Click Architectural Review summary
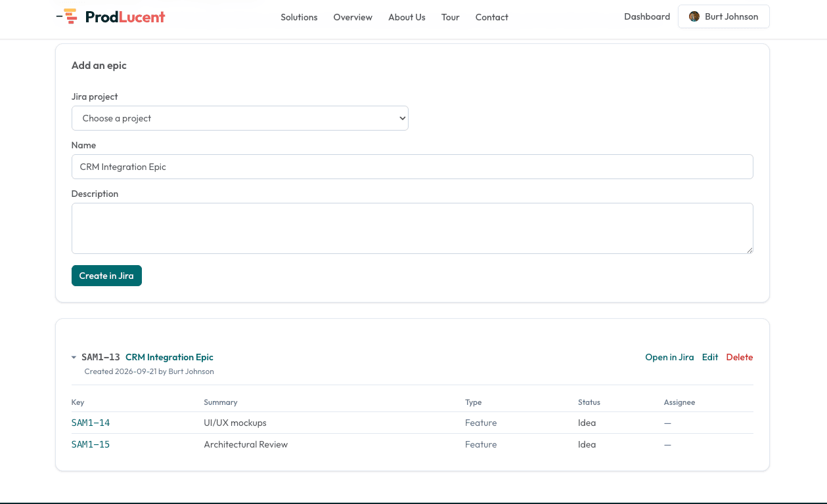The image size is (827, 504). coord(246,444)
